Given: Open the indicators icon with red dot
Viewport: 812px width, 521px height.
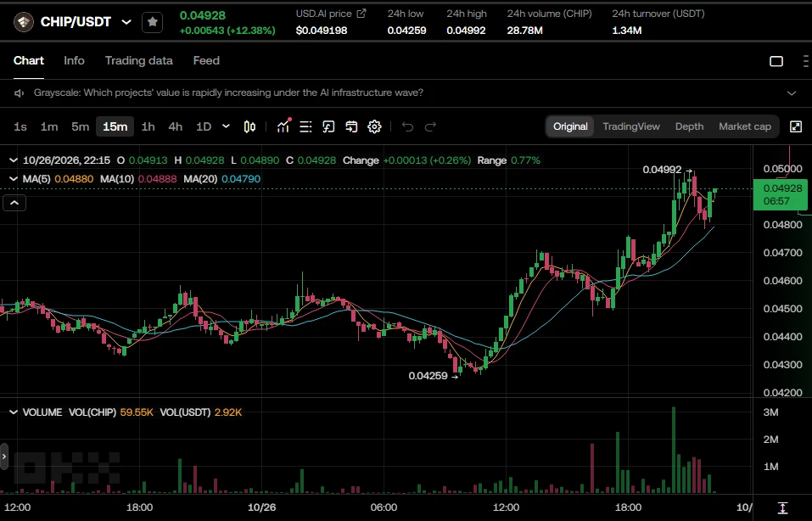Looking at the screenshot, I should [283, 126].
